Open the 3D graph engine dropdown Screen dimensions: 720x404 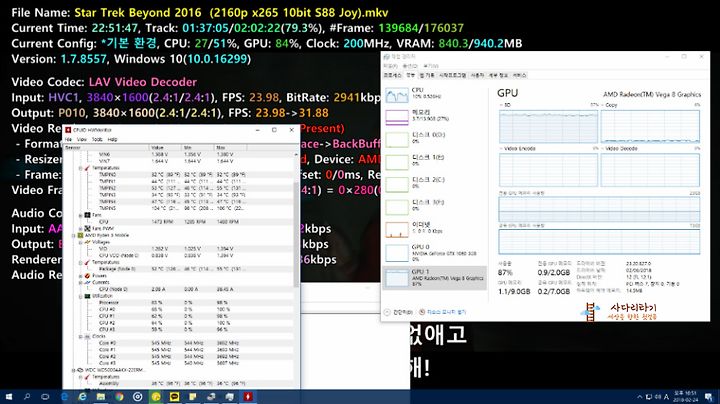505,105
